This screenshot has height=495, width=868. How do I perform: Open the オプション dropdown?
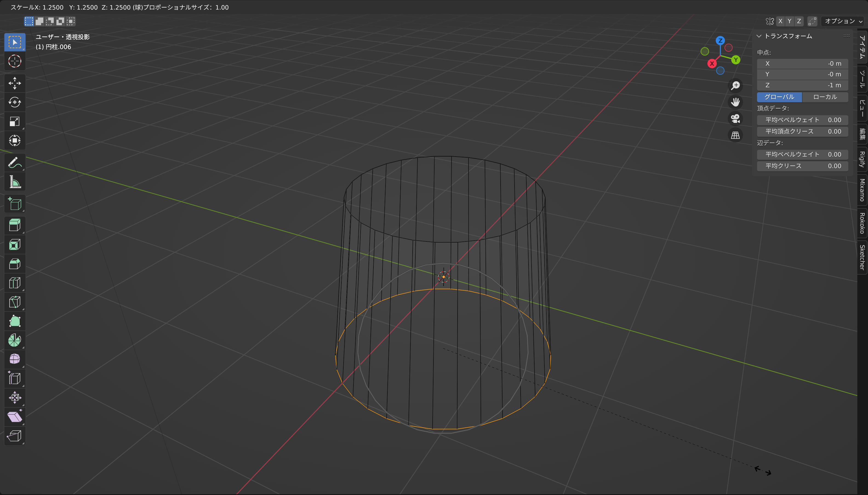pyautogui.click(x=843, y=21)
